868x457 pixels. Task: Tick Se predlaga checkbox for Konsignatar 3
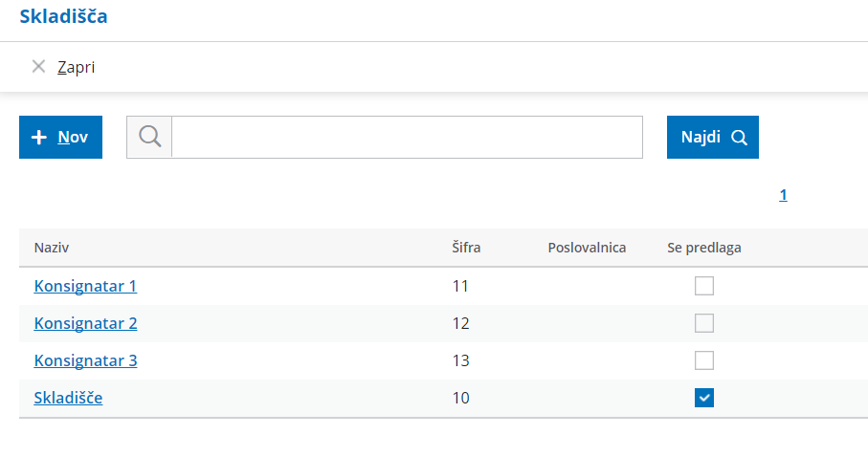pyautogui.click(x=704, y=360)
